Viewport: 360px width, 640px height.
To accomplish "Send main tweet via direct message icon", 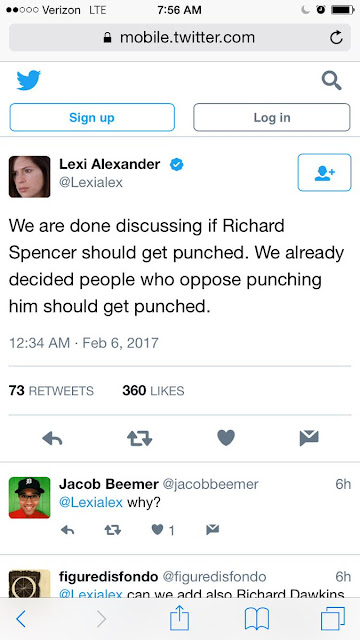I will (309, 438).
